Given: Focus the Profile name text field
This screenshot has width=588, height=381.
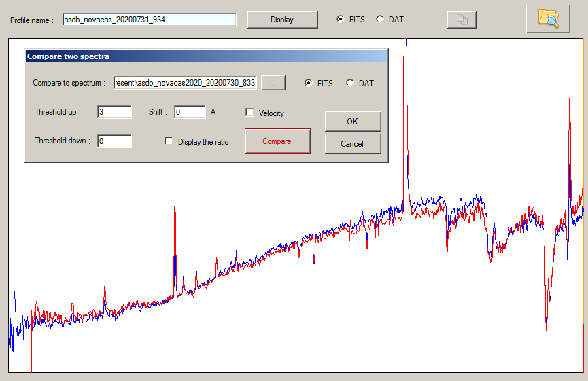Looking at the screenshot, I should point(149,20).
